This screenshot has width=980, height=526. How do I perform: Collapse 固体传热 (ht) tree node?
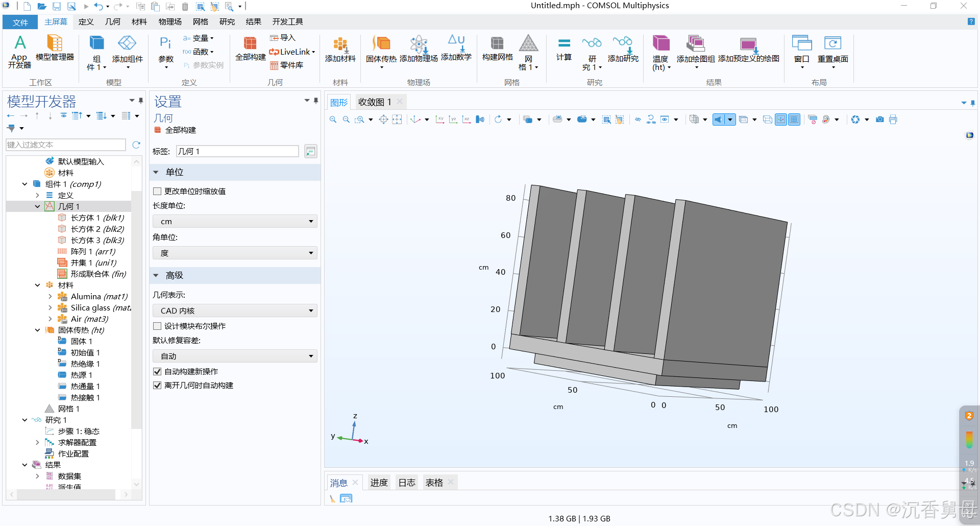[37, 330]
